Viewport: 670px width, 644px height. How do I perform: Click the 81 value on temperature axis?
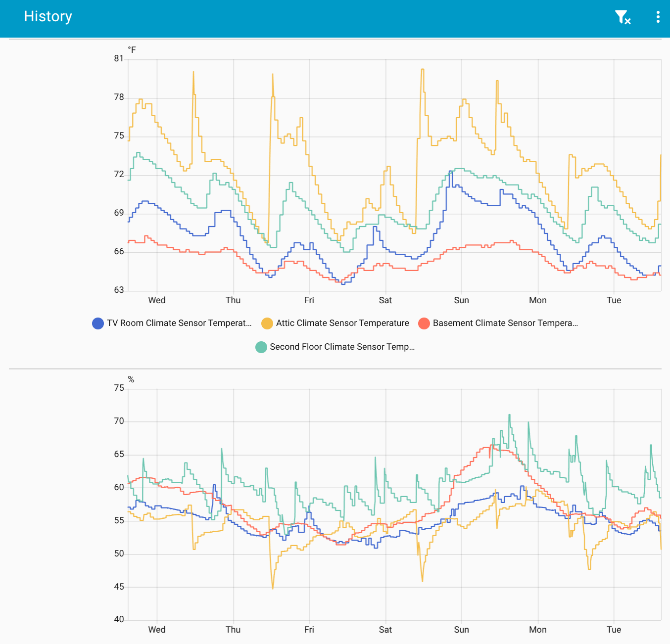(x=119, y=58)
